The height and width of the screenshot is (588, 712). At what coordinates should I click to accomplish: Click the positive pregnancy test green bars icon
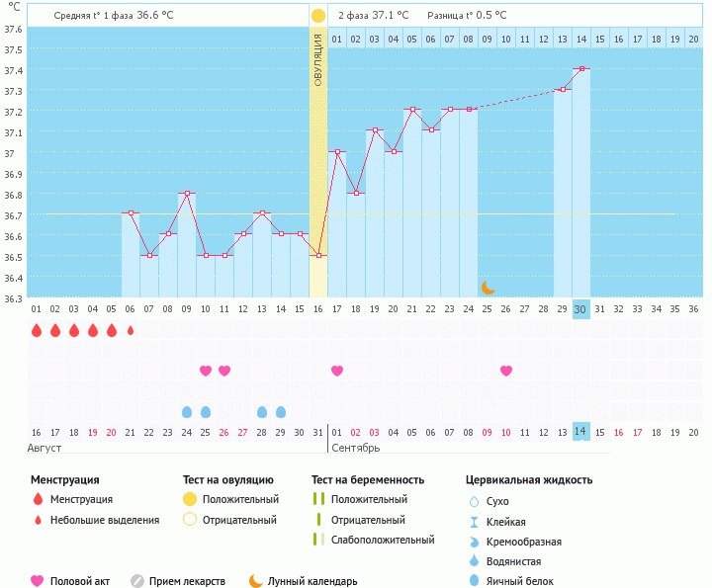pyautogui.click(x=318, y=500)
